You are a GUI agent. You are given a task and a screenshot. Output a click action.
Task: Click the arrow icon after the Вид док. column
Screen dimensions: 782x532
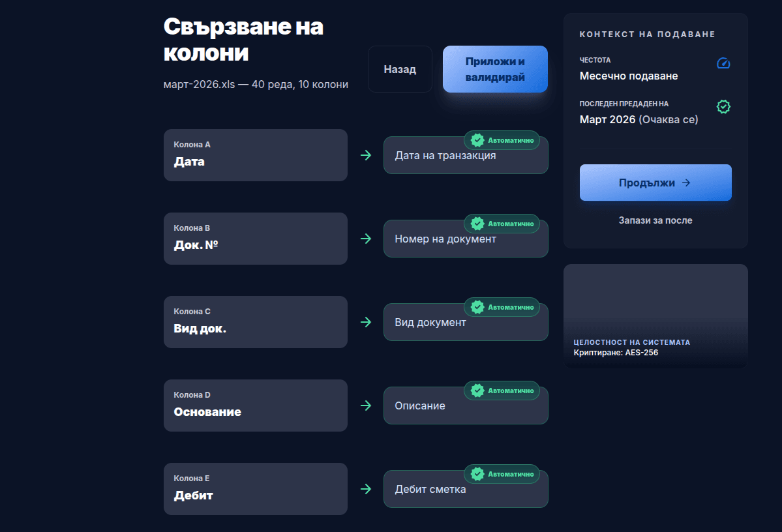pos(366,322)
